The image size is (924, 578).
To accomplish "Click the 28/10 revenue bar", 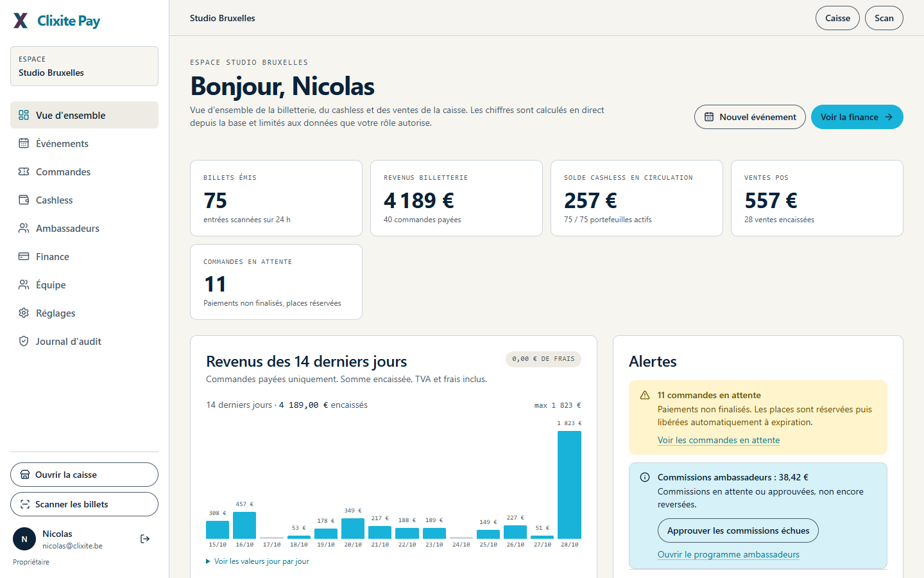I will pyautogui.click(x=569, y=485).
